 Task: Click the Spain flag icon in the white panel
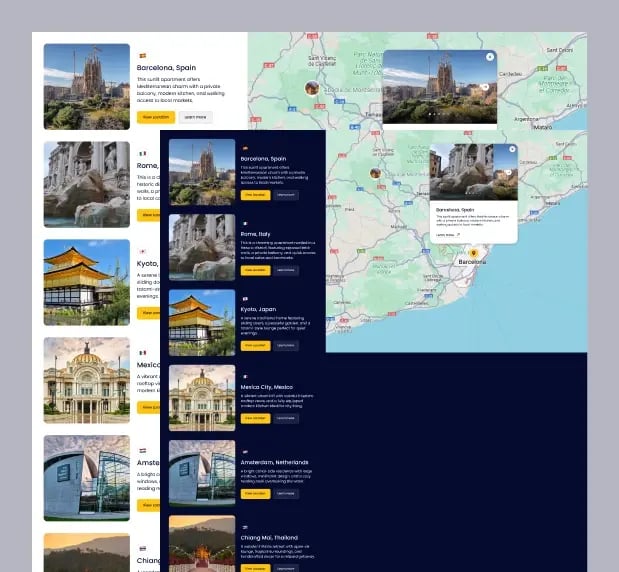point(143,56)
